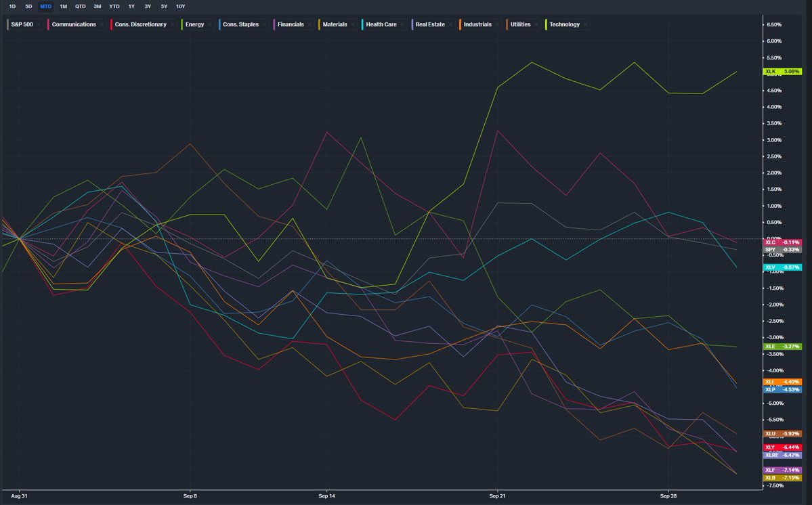Viewport: 812px width, 505px height.
Task: Click the Cons. Staples legend label
Action: (x=241, y=24)
